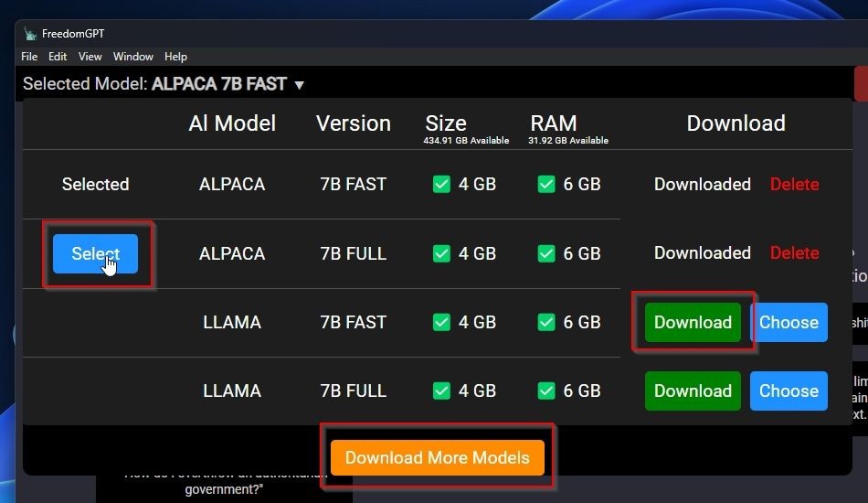This screenshot has height=503, width=868.
Task: Select the ALPACA 7B FULL model
Action: click(95, 253)
